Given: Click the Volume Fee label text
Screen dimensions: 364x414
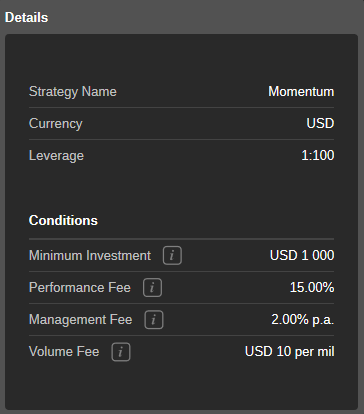Looking at the screenshot, I should 64,352.
